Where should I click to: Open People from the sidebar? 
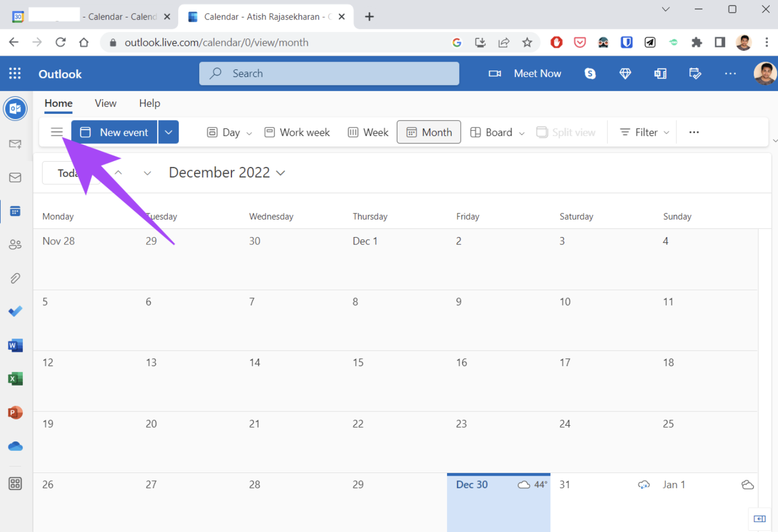[x=15, y=244]
